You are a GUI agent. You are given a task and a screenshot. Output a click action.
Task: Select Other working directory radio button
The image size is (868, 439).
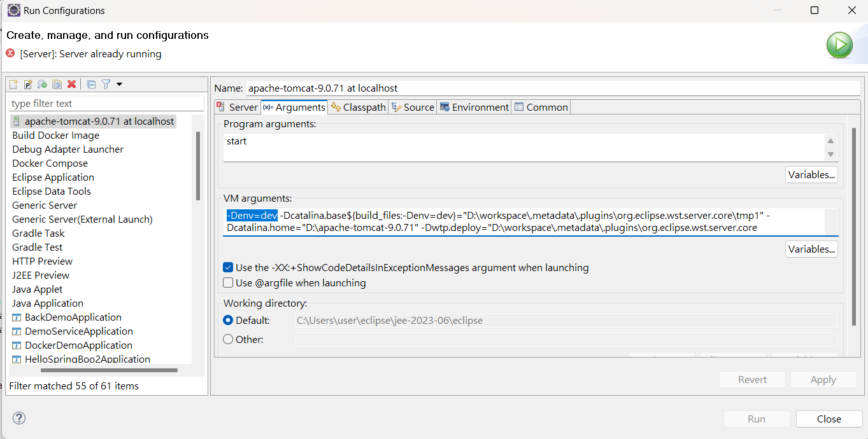(228, 339)
